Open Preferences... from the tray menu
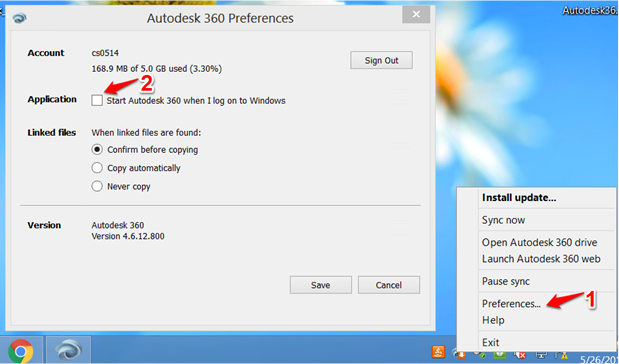This screenshot has height=364, width=619. 511,303
